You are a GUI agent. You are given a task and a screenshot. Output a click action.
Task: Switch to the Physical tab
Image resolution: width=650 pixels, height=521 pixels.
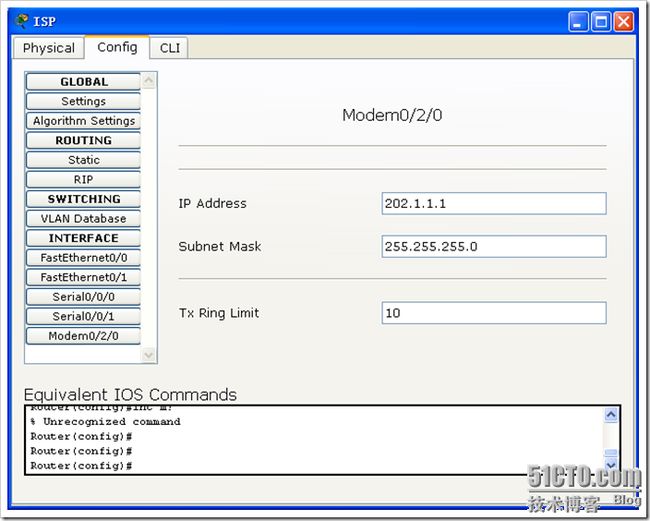coord(49,48)
